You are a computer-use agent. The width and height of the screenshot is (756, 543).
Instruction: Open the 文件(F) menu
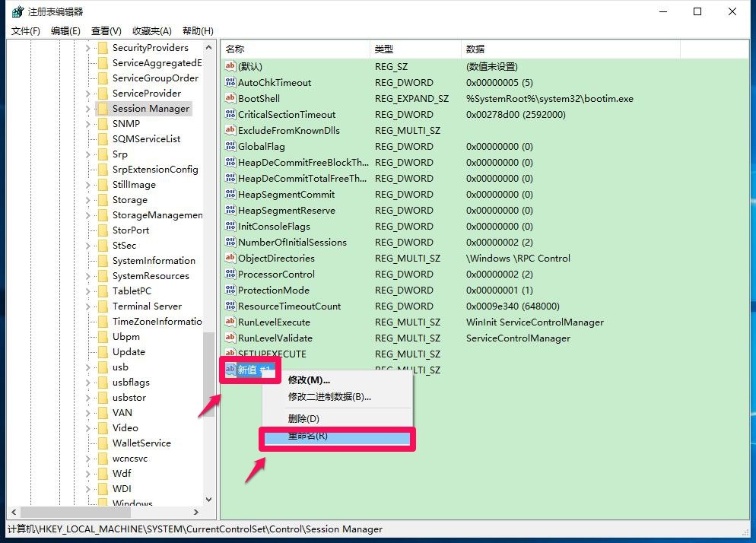pyautogui.click(x=25, y=30)
